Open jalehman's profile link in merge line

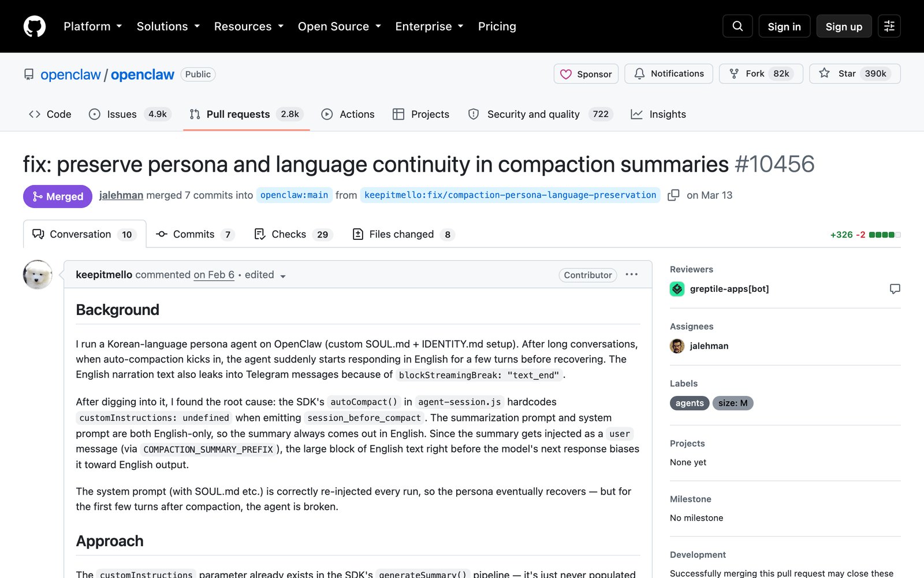pos(121,195)
